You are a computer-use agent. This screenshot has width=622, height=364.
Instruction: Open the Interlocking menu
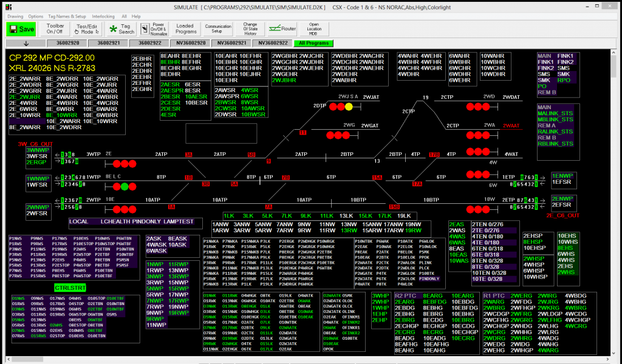pyautogui.click(x=103, y=16)
